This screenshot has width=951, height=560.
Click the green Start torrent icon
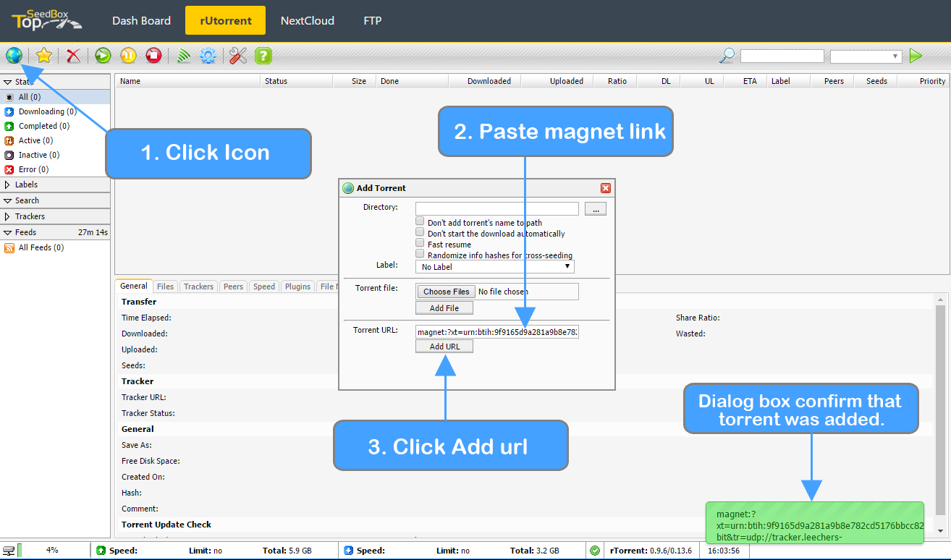(103, 55)
